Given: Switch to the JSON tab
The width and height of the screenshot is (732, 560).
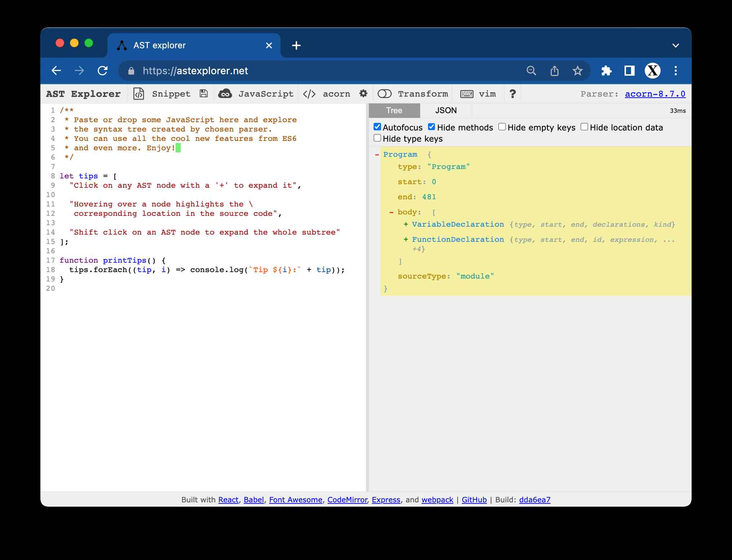Looking at the screenshot, I should tap(446, 110).
